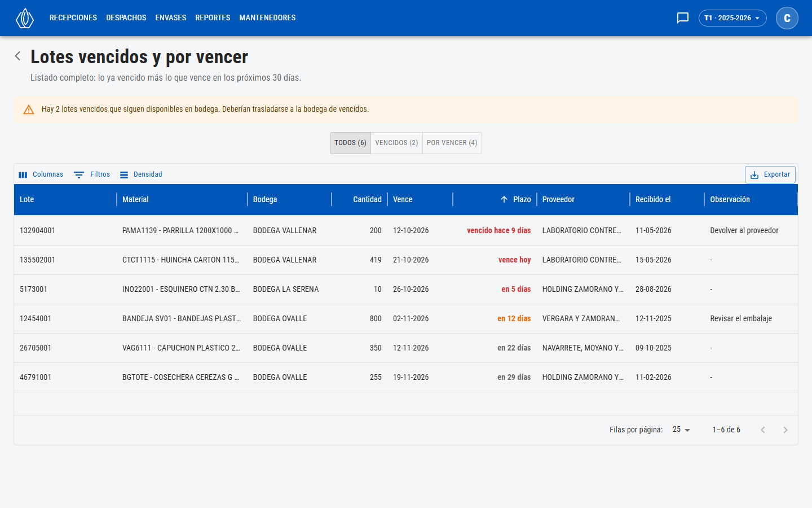Click supplier NAVARRETE, MOYANO Y…

[583, 348]
